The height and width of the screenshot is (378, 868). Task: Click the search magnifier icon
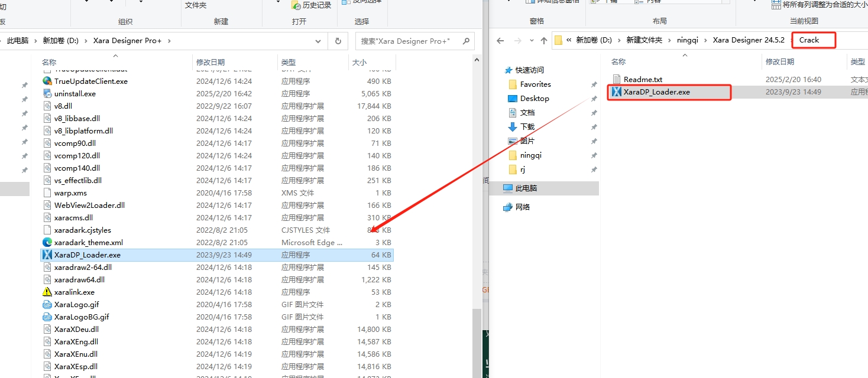click(465, 41)
